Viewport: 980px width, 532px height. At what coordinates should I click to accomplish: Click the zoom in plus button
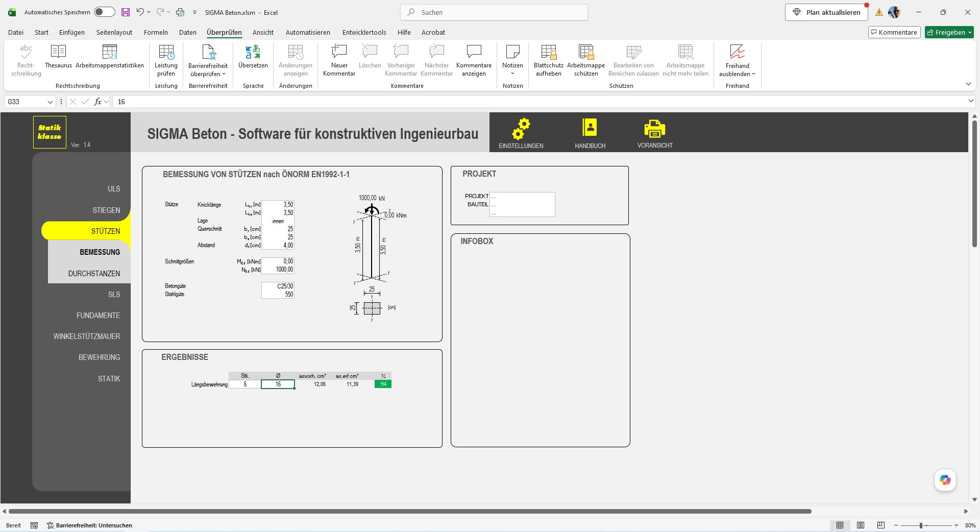point(957,525)
